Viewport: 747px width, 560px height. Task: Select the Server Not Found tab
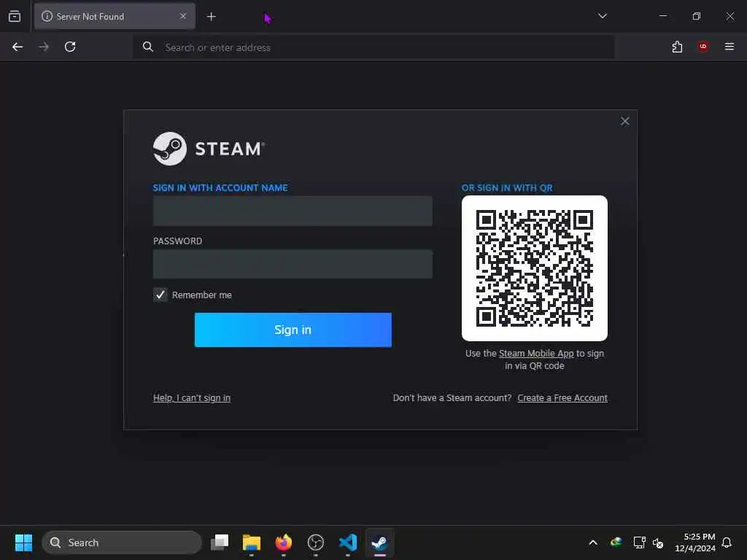click(115, 17)
